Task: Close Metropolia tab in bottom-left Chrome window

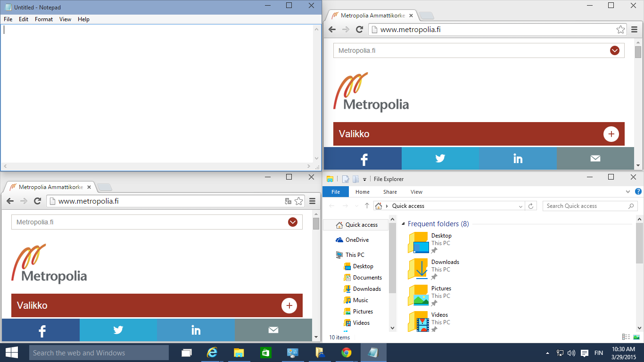Action: coord(89,187)
